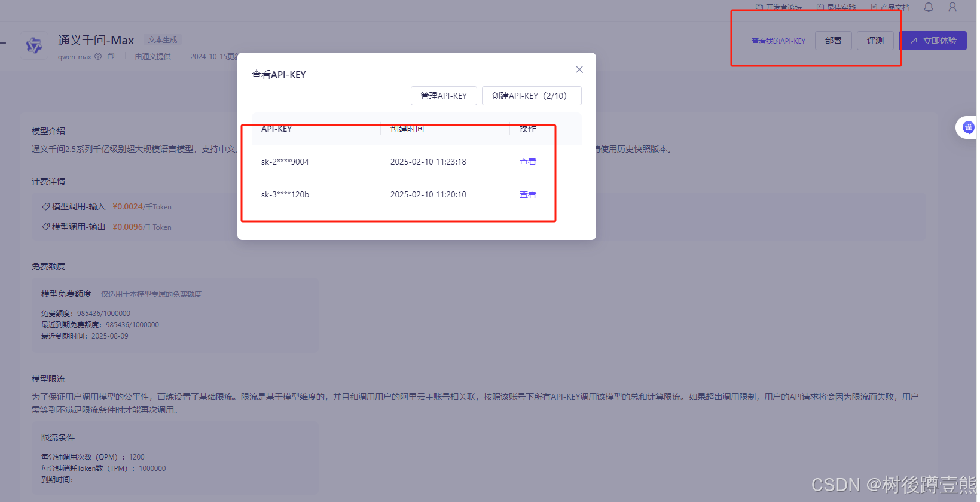Screen dimensions: 980x502
Task: Select the sk-2****9004 key text
Action: (x=285, y=162)
